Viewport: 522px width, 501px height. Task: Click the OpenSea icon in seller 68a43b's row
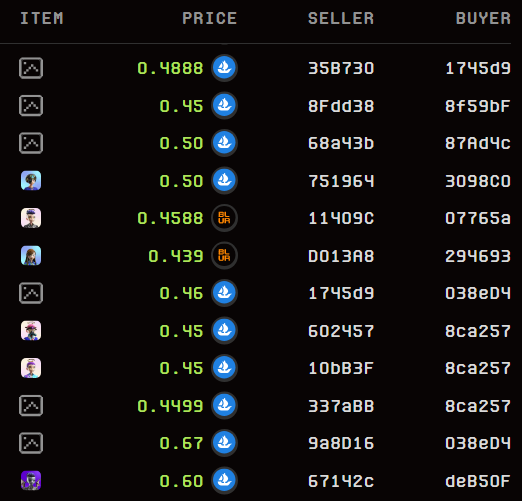coord(224,143)
